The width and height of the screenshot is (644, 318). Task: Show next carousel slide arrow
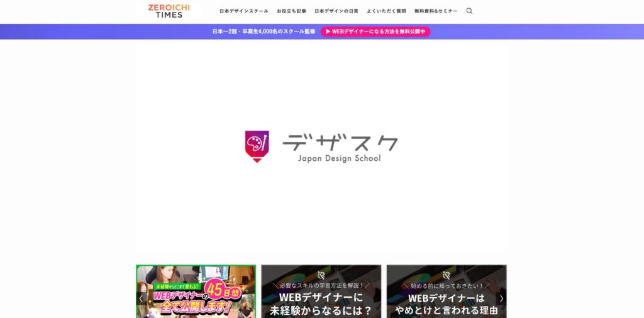point(501,299)
